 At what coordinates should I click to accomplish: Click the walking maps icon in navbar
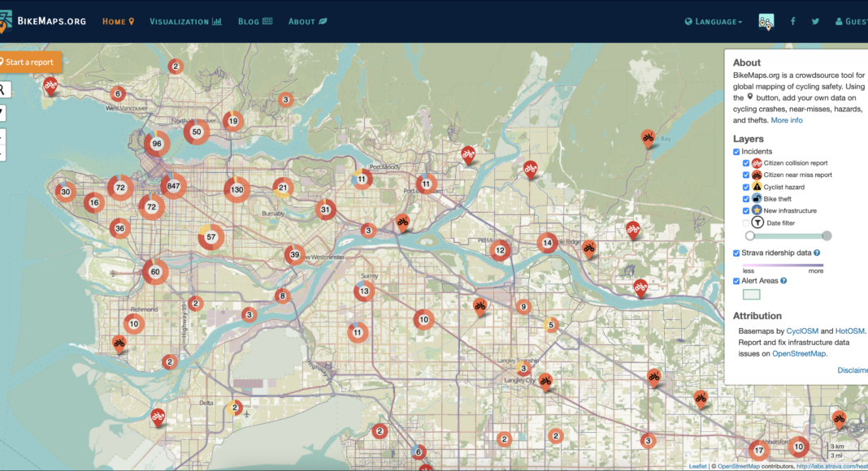pyautogui.click(x=766, y=22)
